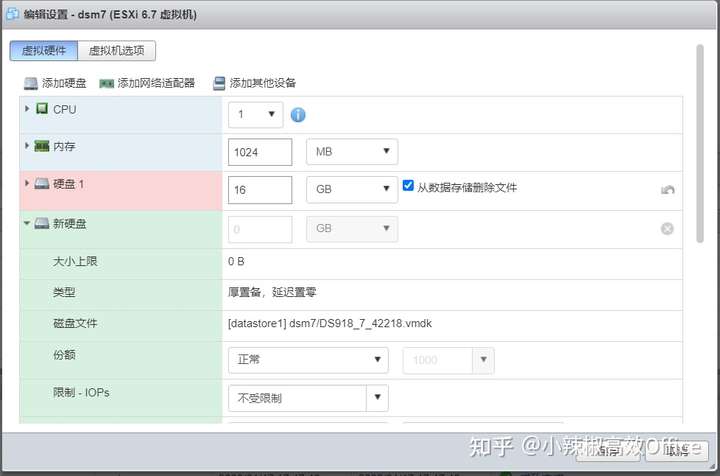Viewport: 720px width, 476px height.
Task: Click the 大小上限 label
Action: click(x=75, y=261)
